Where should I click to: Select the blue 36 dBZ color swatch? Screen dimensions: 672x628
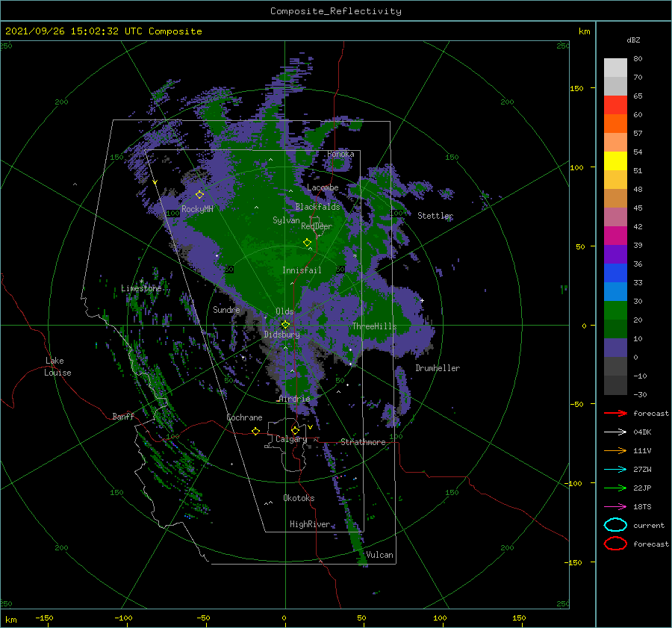pos(615,273)
